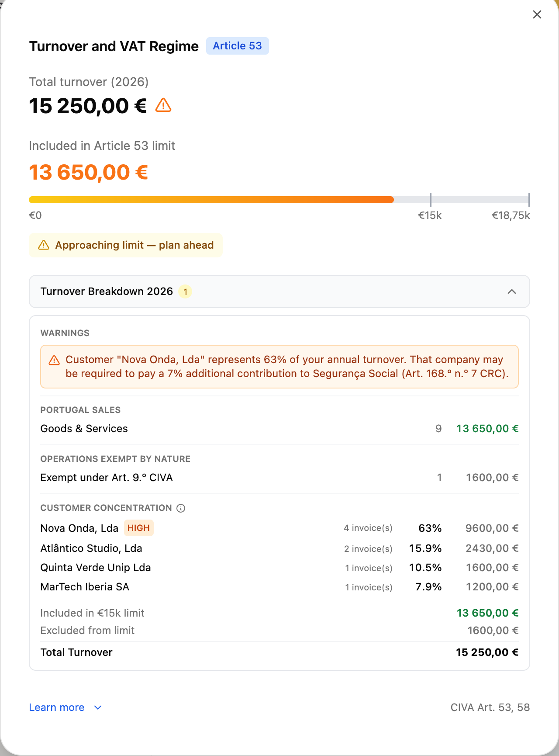Select the MarTech Iberia SA row

279,587
